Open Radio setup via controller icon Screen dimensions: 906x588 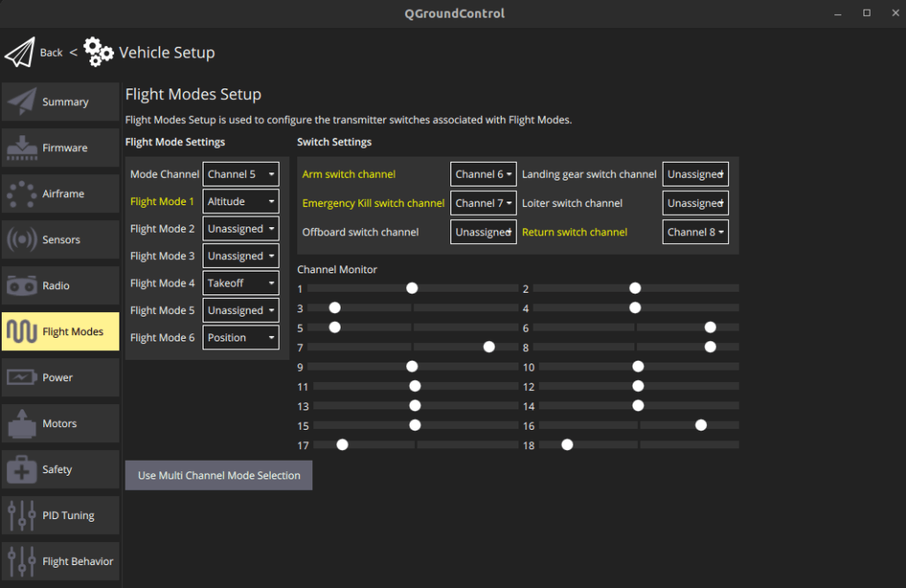point(22,286)
